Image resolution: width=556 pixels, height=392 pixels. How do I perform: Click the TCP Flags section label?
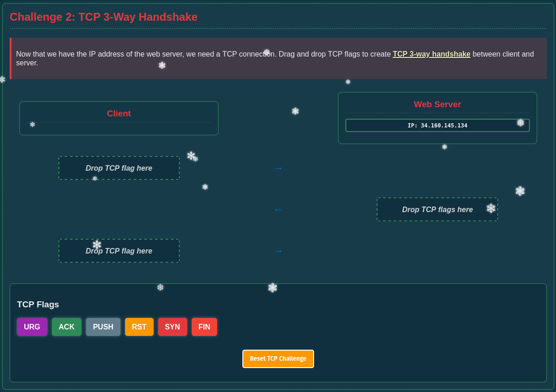tap(38, 304)
